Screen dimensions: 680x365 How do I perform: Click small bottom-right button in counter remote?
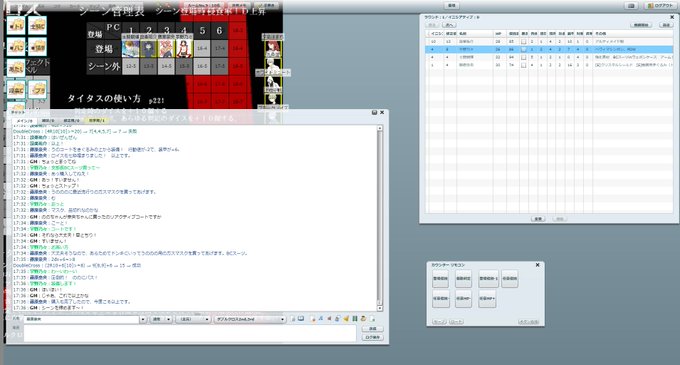pyautogui.click(x=529, y=322)
